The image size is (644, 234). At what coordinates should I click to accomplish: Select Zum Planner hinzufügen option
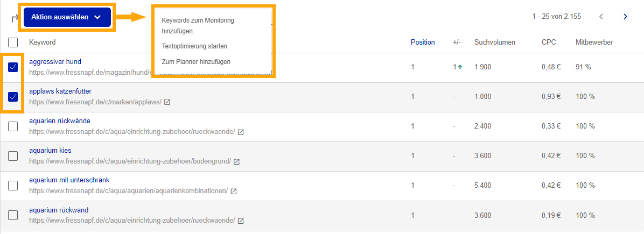tap(196, 62)
